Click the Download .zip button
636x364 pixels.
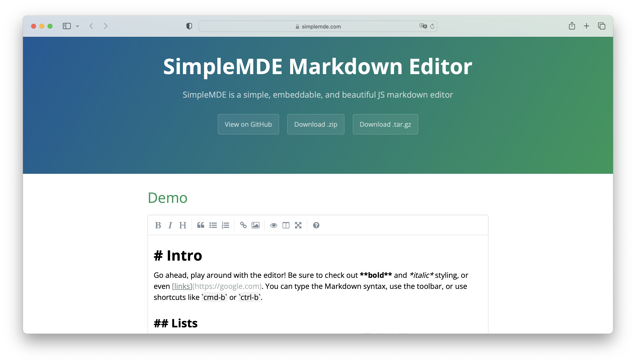(316, 124)
